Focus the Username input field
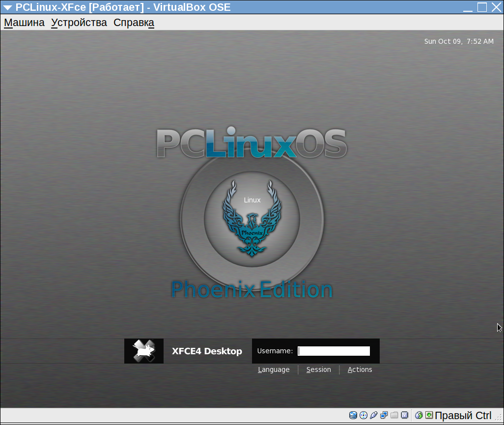The image size is (504, 425). 334,351
